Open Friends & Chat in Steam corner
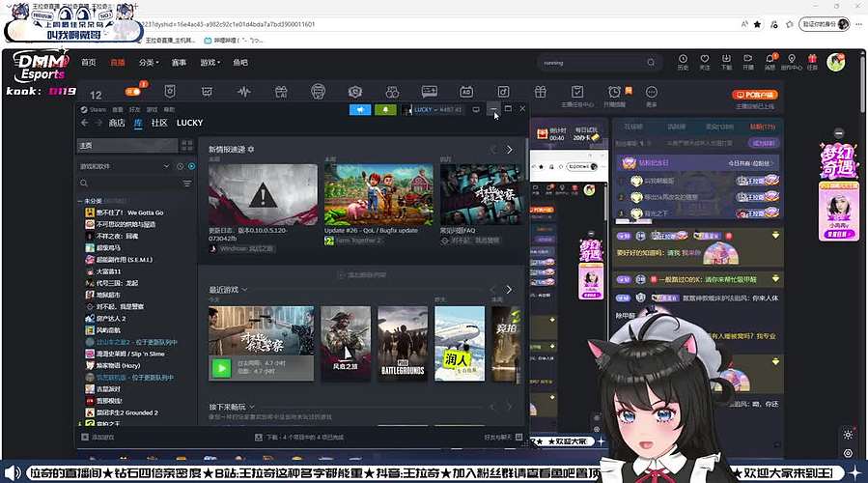The width and height of the screenshot is (868, 483). (503, 437)
